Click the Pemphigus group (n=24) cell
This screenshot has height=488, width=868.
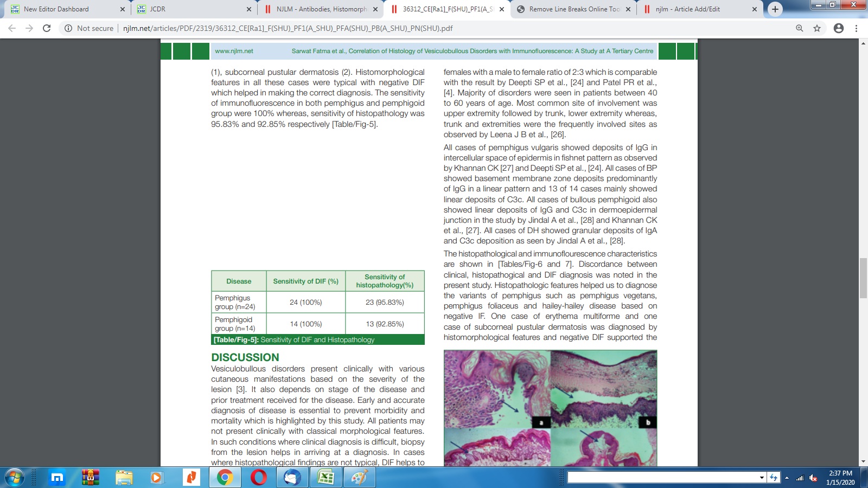pyautogui.click(x=239, y=303)
